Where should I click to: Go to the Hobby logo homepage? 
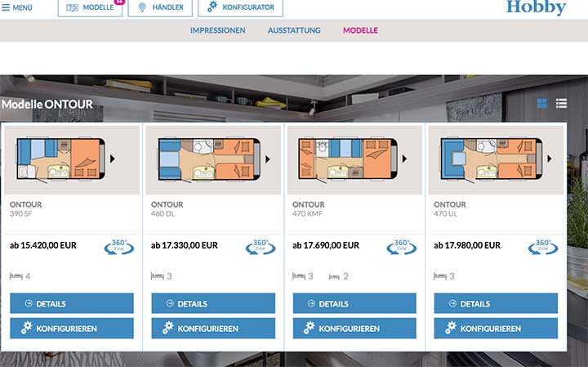point(537,7)
